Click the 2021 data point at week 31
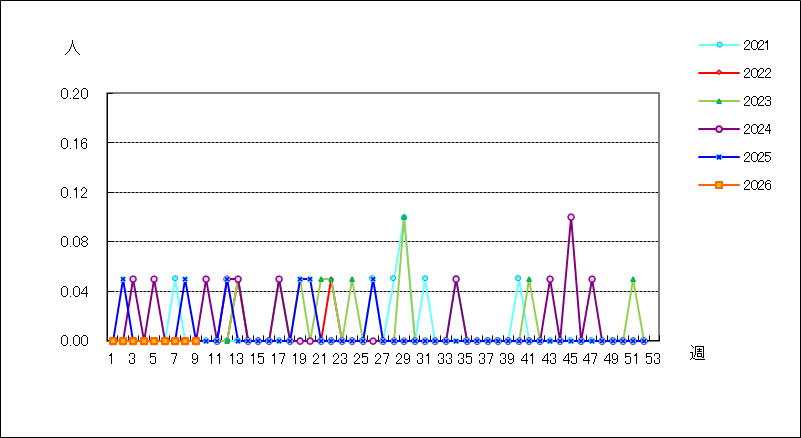The height and width of the screenshot is (438, 801). (x=425, y=278)
